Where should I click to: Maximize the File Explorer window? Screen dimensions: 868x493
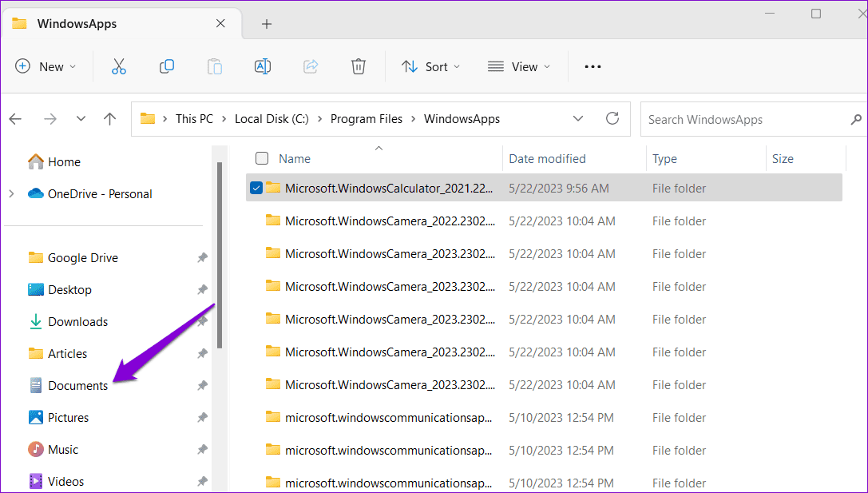[x=816, y=14]
